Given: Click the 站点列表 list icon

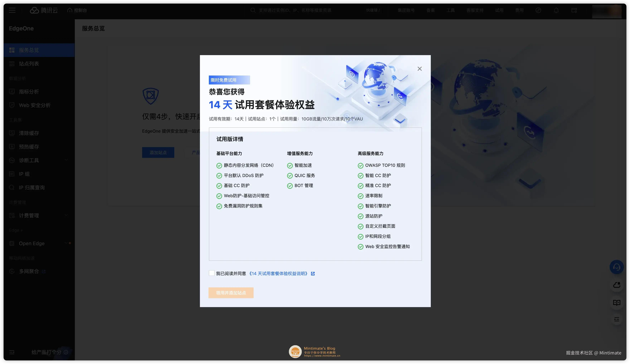Looking at the screenshot, I should click(x=12, y=64).
